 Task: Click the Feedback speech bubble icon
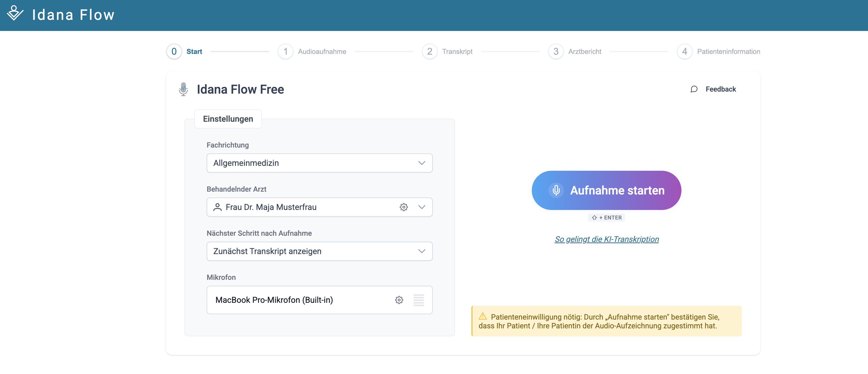694,89
